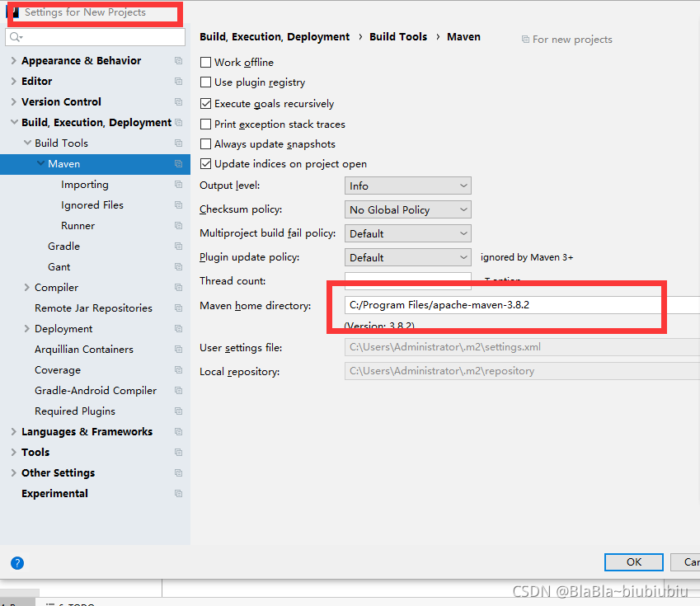Click project-level icon beside Version Control
Image resolution: width=700 pixels, height=606 pixels.
tap(179, 101)
